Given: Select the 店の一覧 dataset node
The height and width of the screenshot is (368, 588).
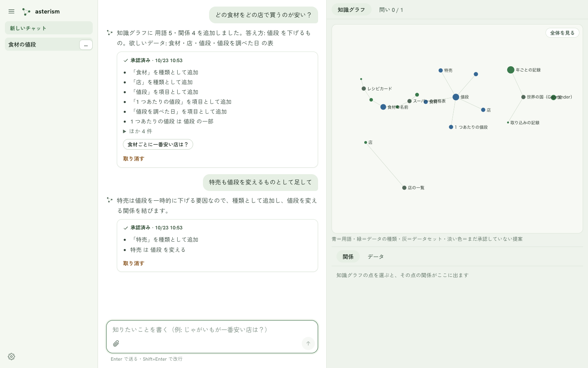Looking at the screenshot, I should (404, 188).
